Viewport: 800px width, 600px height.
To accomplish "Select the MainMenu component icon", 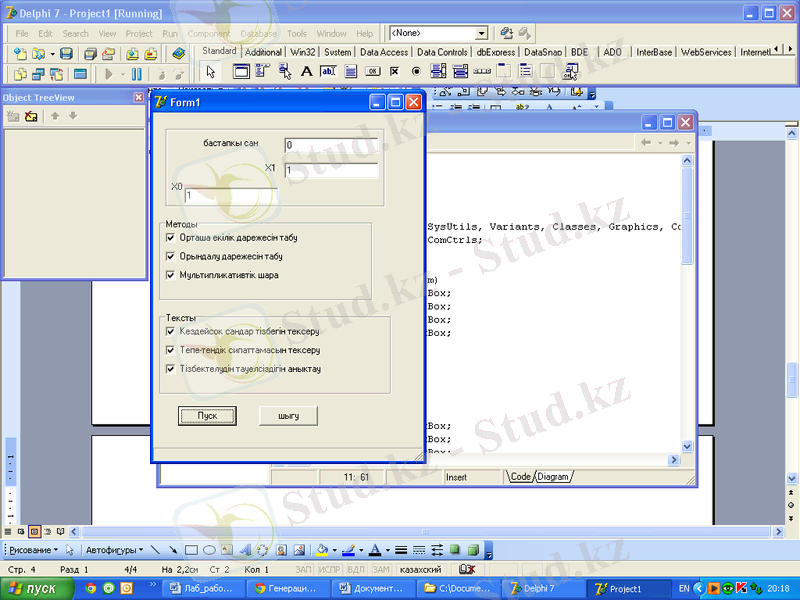I will point(262,71).
